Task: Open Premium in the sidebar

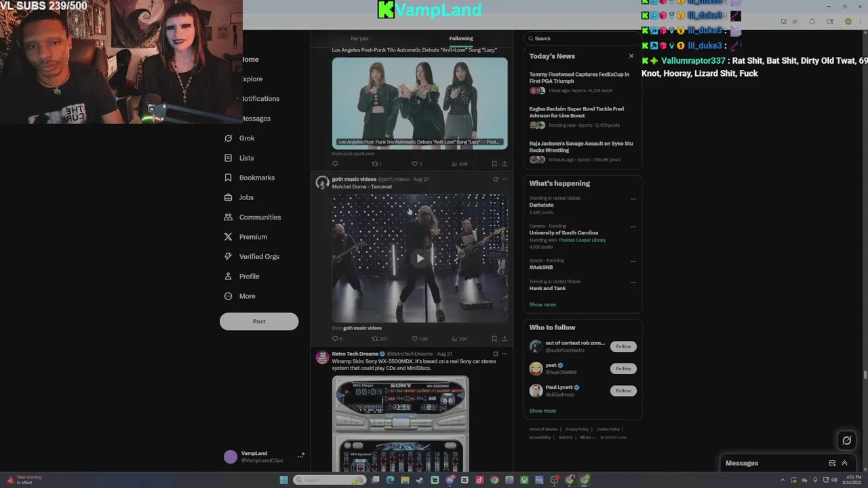Action: (245, 237)
